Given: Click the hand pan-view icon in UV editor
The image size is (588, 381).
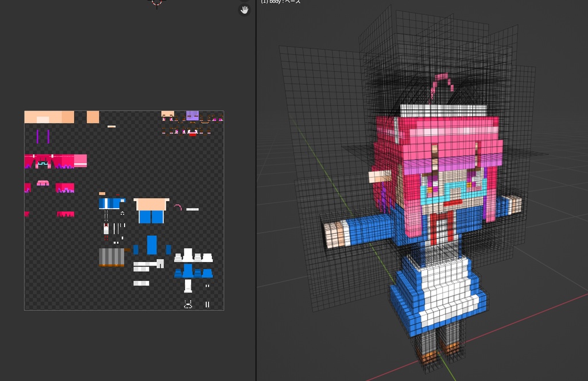Looking at the screenshot, I should (x=245, y=10).
